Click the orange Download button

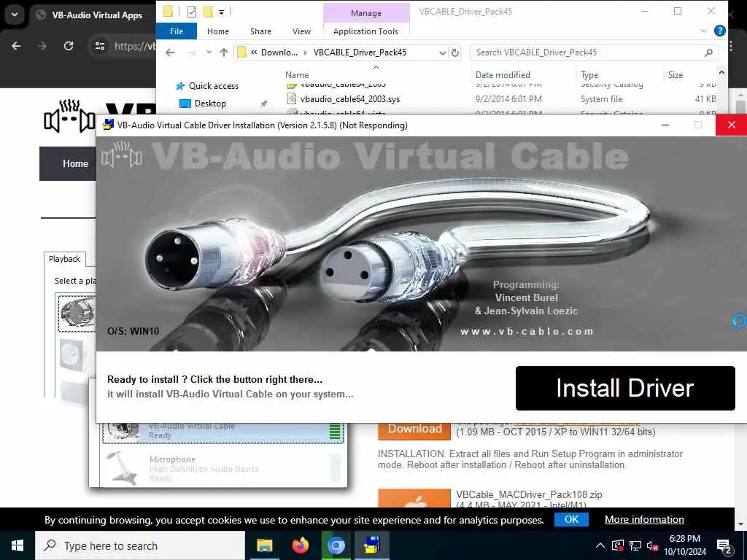[414, 430]
